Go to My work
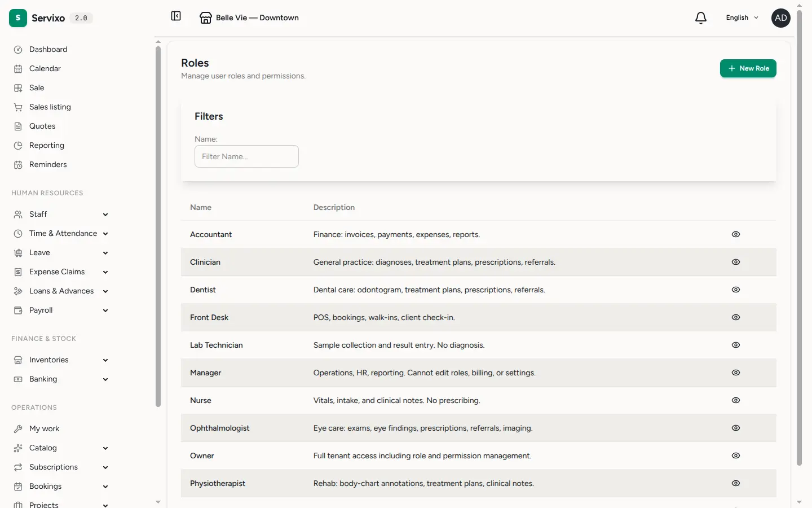Screen dimensions: 812x508 (44, 429)
